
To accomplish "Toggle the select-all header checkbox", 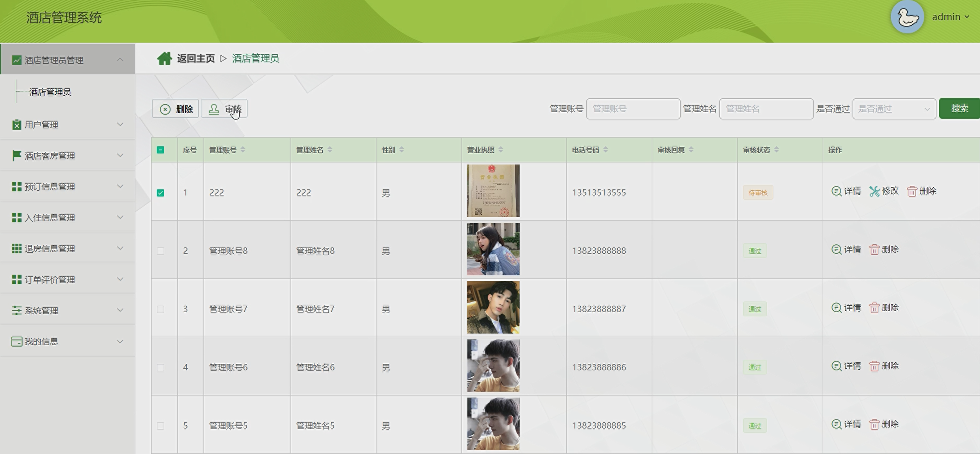I will pyautogui.click(x=160, y=150).
